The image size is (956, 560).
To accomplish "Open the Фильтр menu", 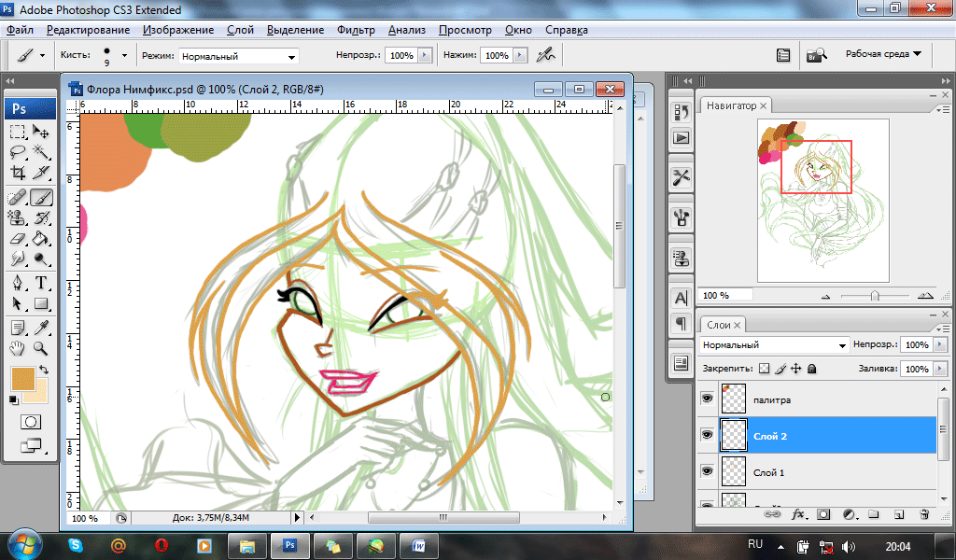I will [356, 30].
